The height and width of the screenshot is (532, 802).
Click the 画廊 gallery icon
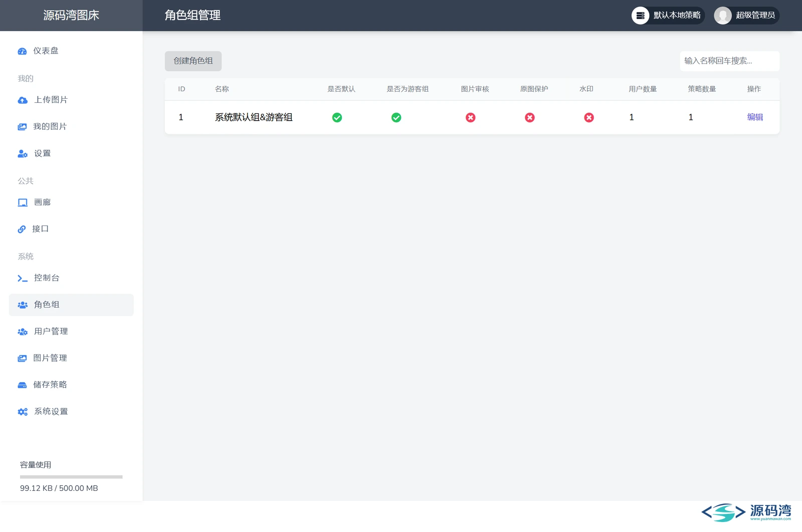pos(23,203)
